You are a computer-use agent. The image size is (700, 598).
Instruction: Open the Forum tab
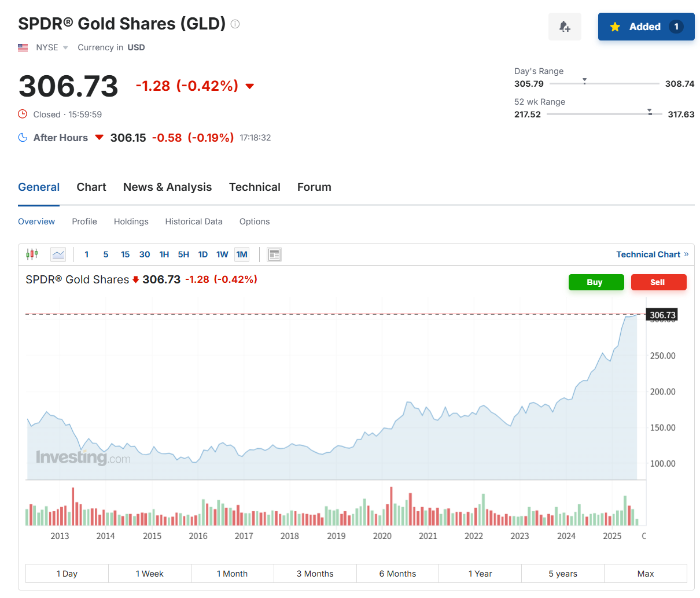(x=314, y=187)
